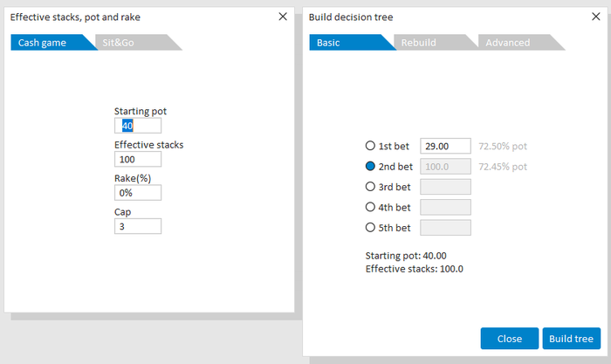Image resolution: width=611 pixels, height=364 pixels.
Task: Click the 1st bet amount field showing 29.00
Action: (x=445, y=146)
